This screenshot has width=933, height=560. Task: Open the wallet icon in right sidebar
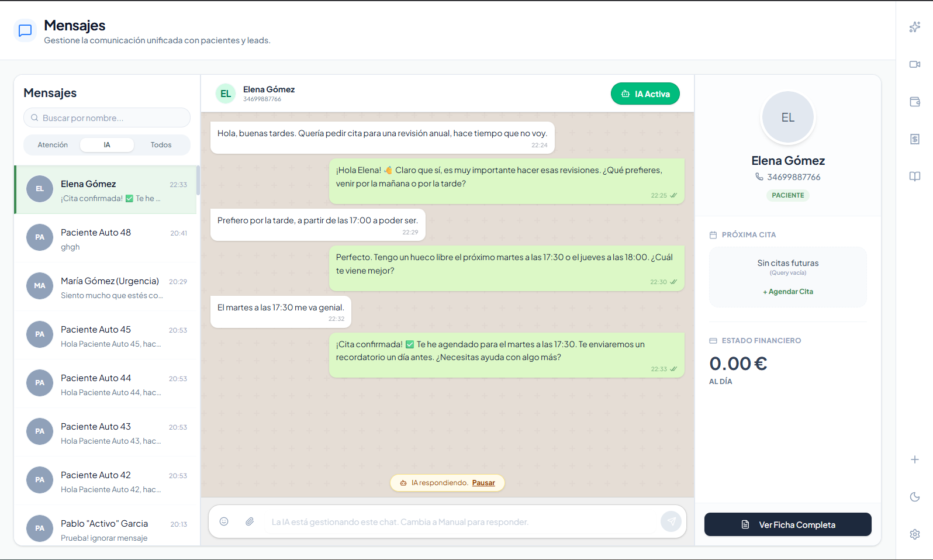(x=915, y=102)
